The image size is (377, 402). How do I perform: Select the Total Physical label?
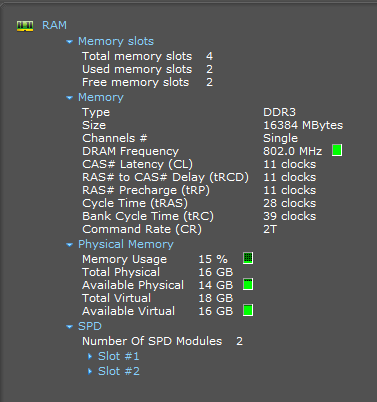click(121, 272)
